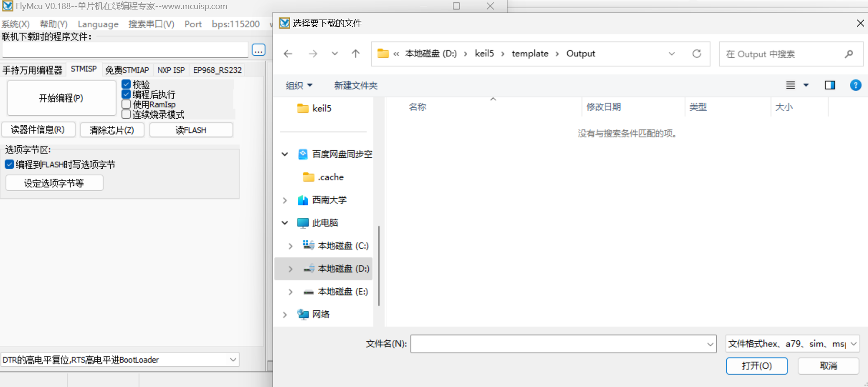Expand 本地磁盘 (C:) tree node
This screenshot has height=387, width=868.
(290, 246)
